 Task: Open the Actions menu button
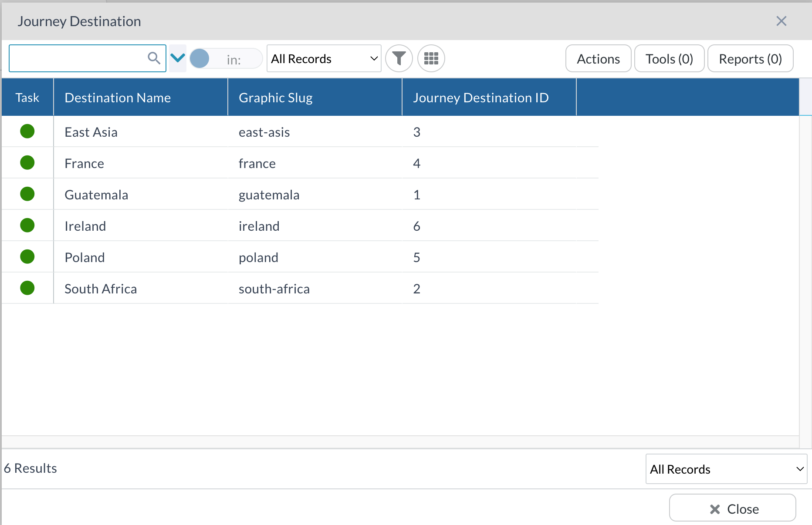pyautogui.click(x=598, y=58)
